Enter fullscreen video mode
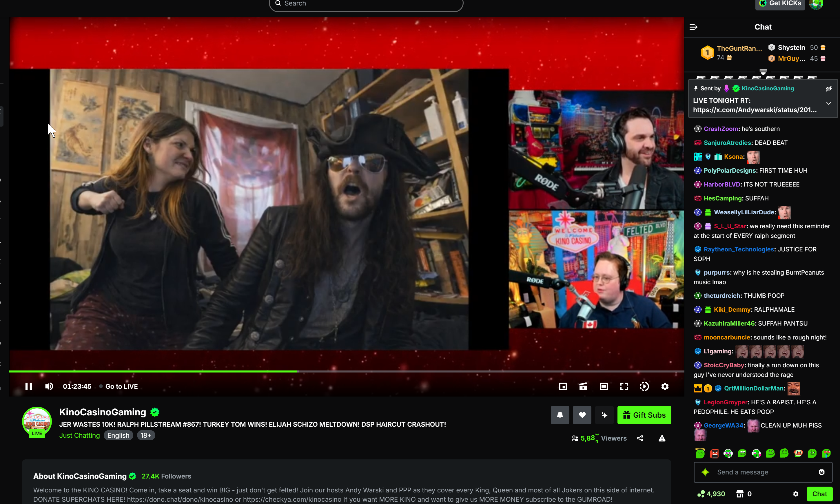 point(624,386)
